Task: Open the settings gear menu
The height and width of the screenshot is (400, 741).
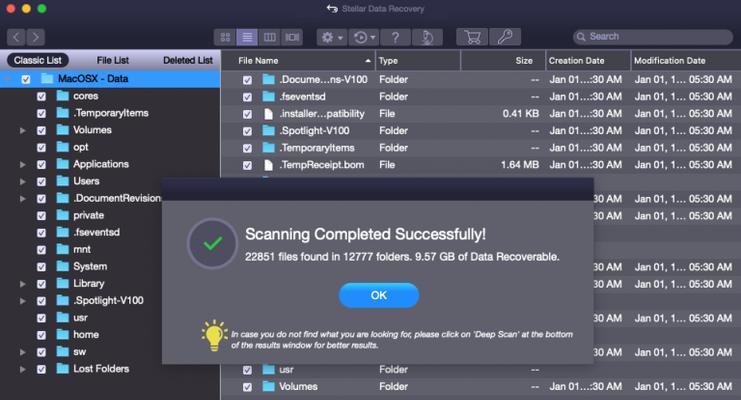Action: click(332, 37)
